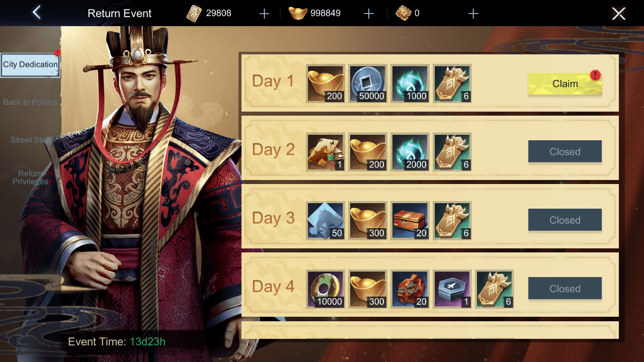This screenshot has width=644, height=362.
Task: Tap the plus next to the 0 currency
Action: (473, 14)
